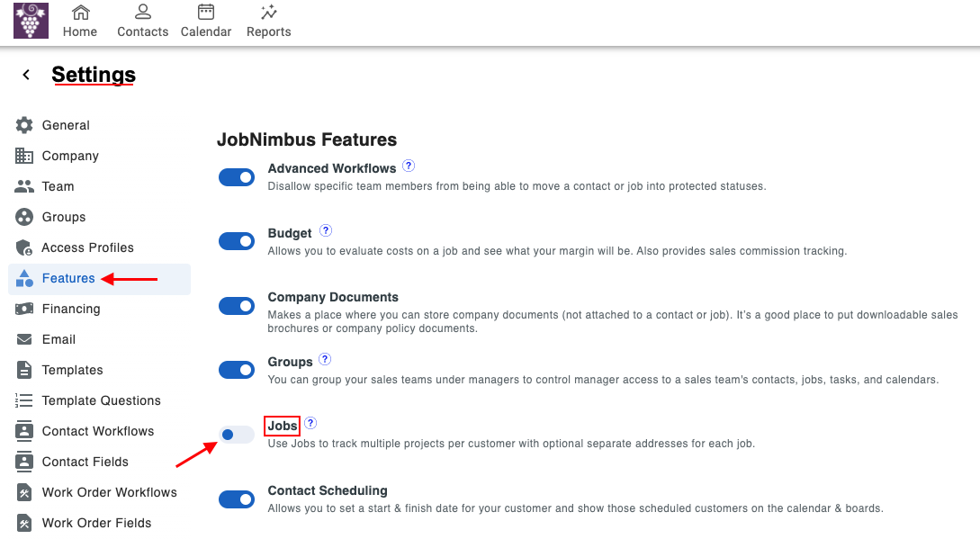Turn off the Budget feature toggle

pos(237,241)
